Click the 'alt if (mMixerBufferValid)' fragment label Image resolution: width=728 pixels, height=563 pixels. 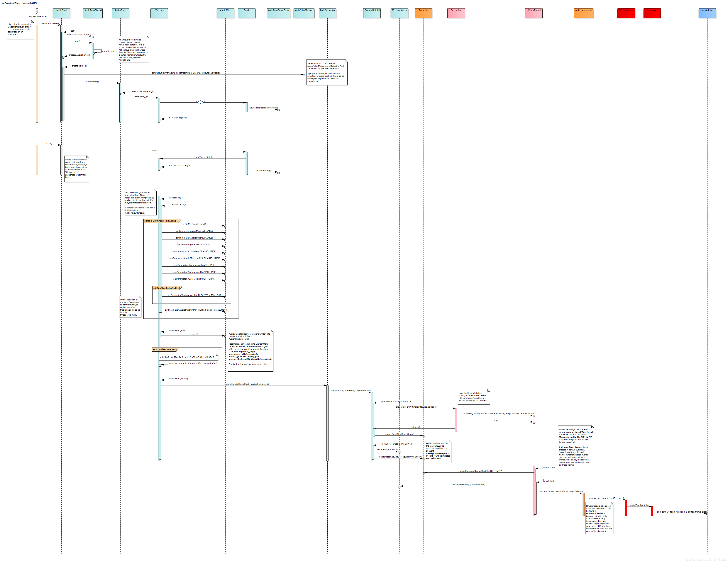[x=165, y=349]
